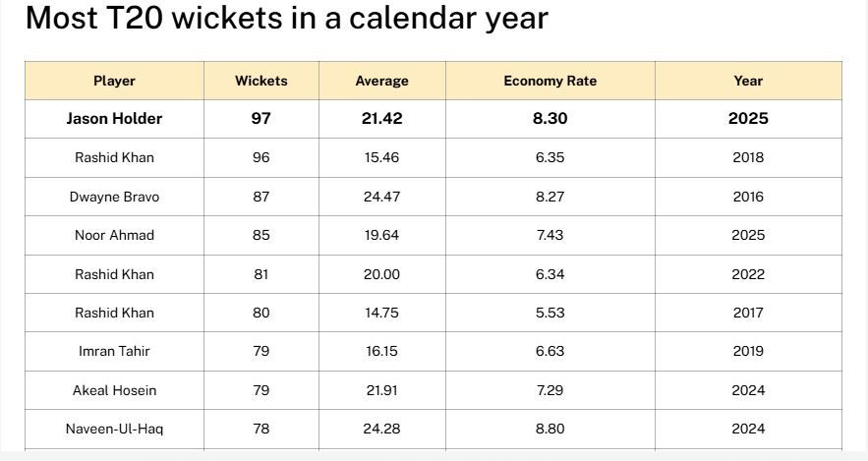Select the 8.30 economy rate cell
Screen dimensions: 868x461
coord(550,119)
